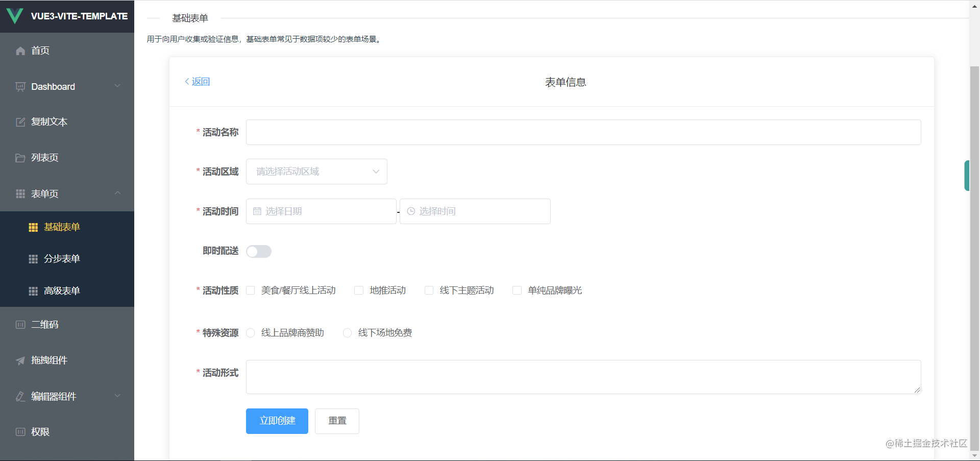Click the icon beside 二维码
980x461 pixels.
(x=20, y=325)
